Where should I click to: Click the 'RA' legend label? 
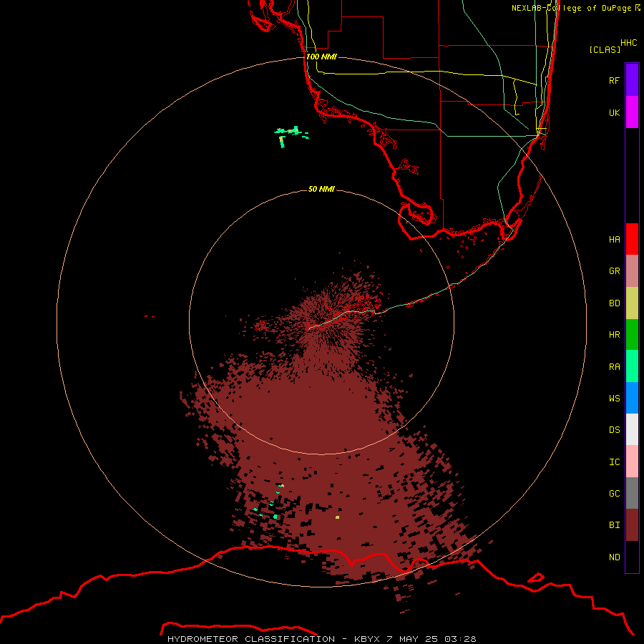pos(614,367)
